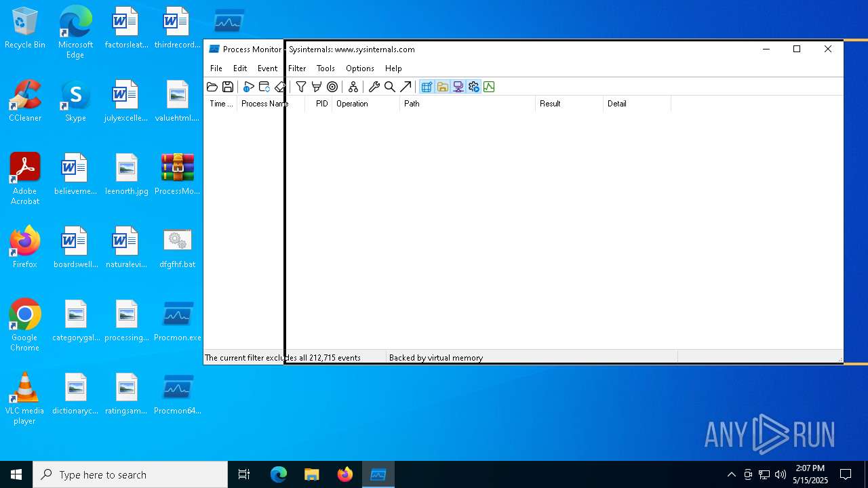Toggle the Capture events icon
The width and height of the screenshot is (868, 488).
click(249, 87)
